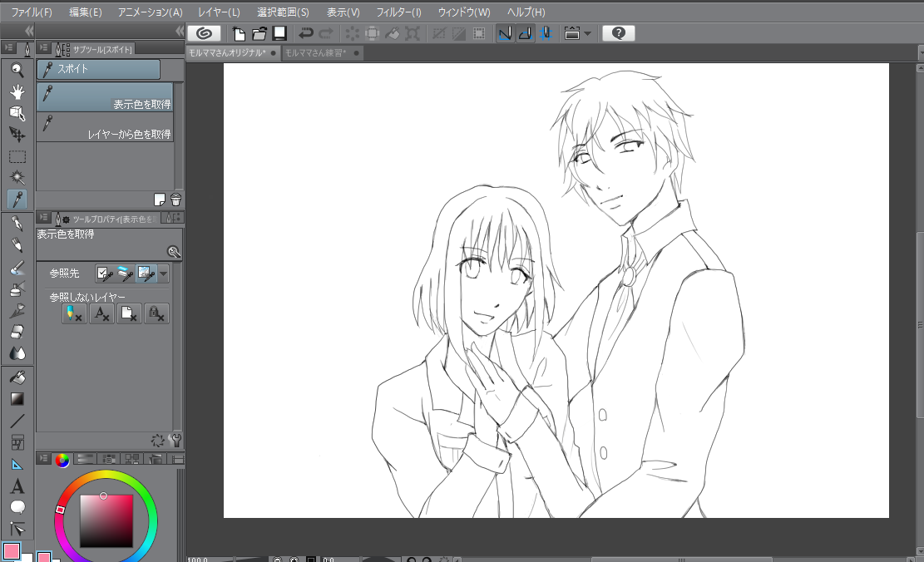924x562 pixels.
Task: Toggle exclude text layers from reference
Action: 102,314
